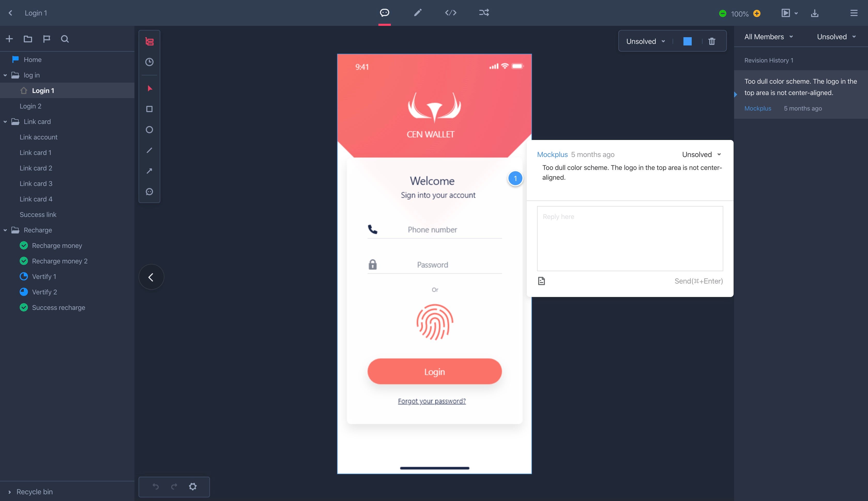Click the delete/trash icon in comment toolbar
868x501 pixels.
coord(712,41)
